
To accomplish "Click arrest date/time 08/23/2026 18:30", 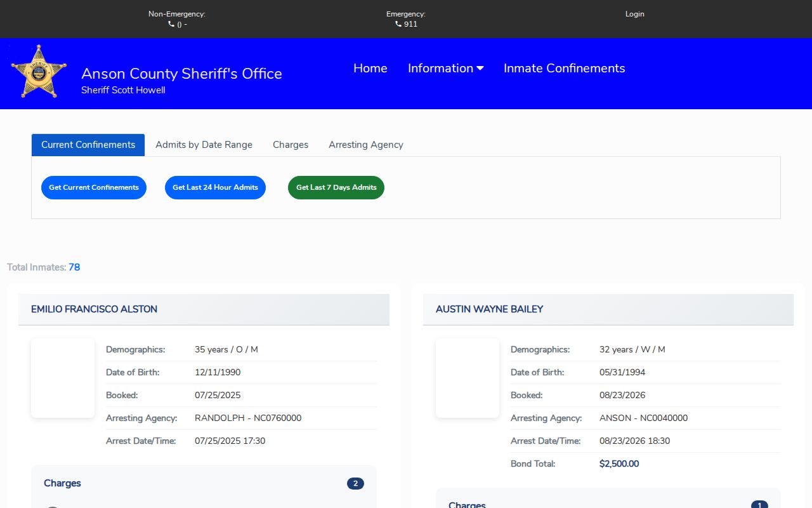I will [x=634, y=441].
